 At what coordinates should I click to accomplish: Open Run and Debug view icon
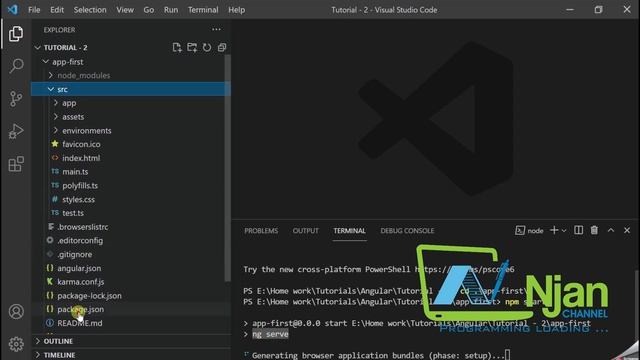pyautogui.click(x=16, y=131)
